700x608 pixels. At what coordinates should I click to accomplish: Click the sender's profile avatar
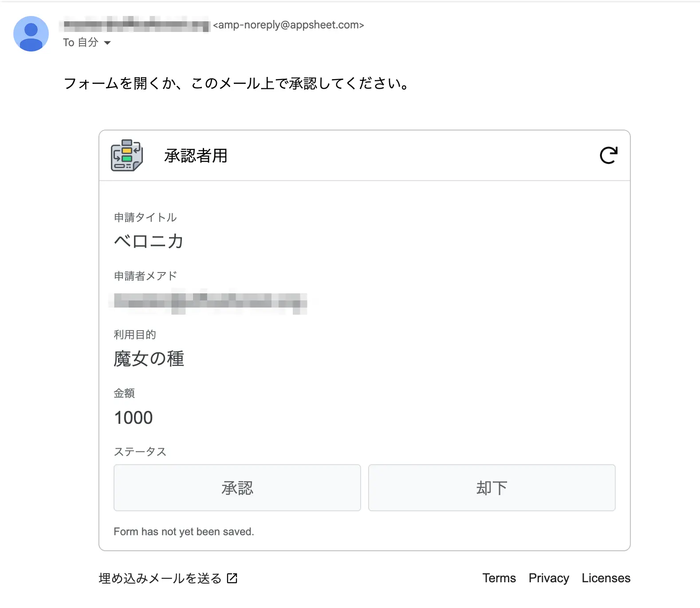click(x=31, y=34)
